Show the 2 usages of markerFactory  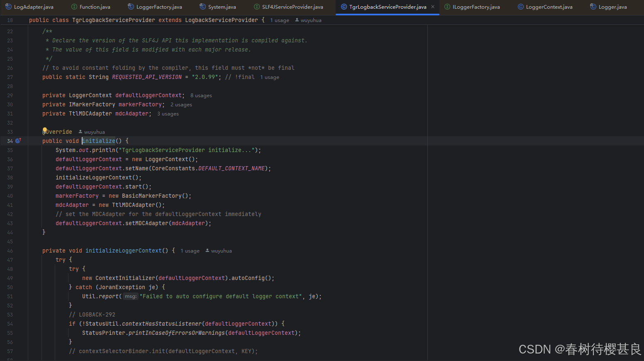pos(181,105)
